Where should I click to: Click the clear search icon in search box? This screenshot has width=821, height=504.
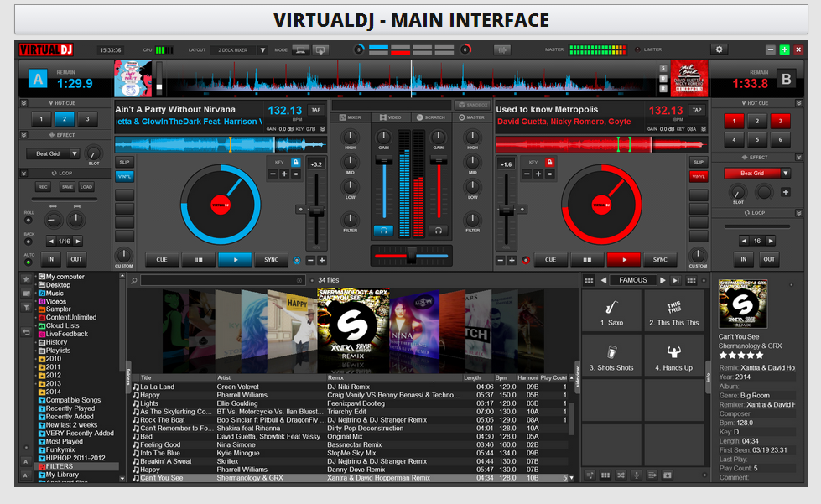pyautogui.click(x=299, y=281)
